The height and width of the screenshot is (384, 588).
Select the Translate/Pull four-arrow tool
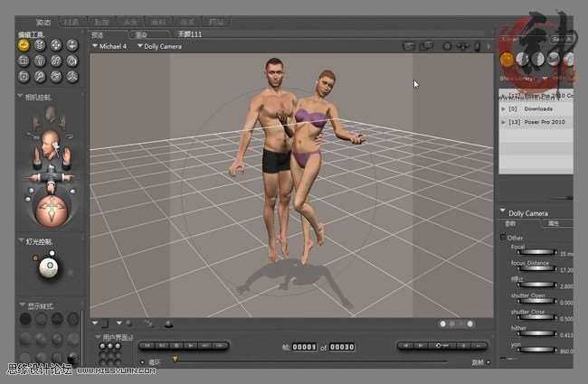click(x=56, y=45)
